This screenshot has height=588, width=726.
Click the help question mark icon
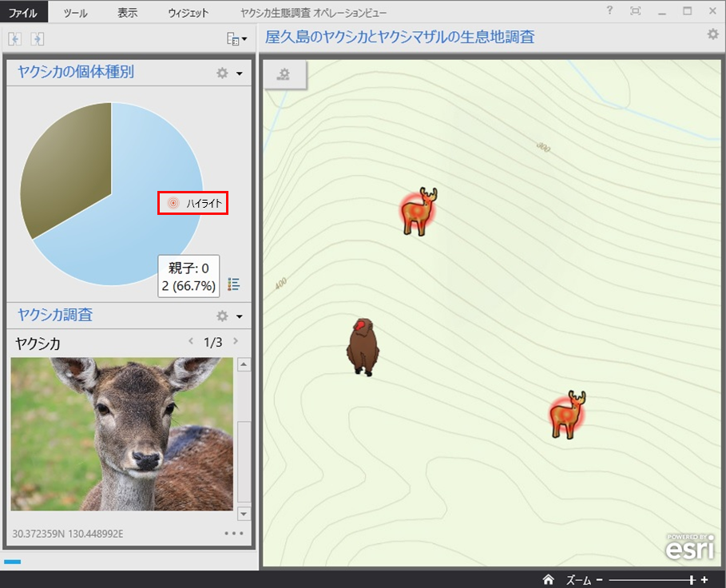click(610, 11)
